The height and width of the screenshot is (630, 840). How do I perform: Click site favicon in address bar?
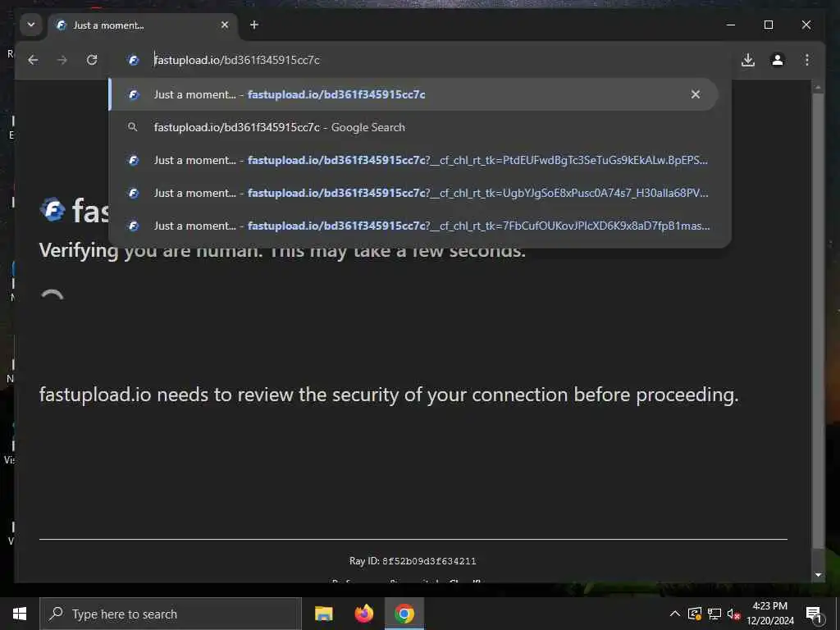(134, 60)
